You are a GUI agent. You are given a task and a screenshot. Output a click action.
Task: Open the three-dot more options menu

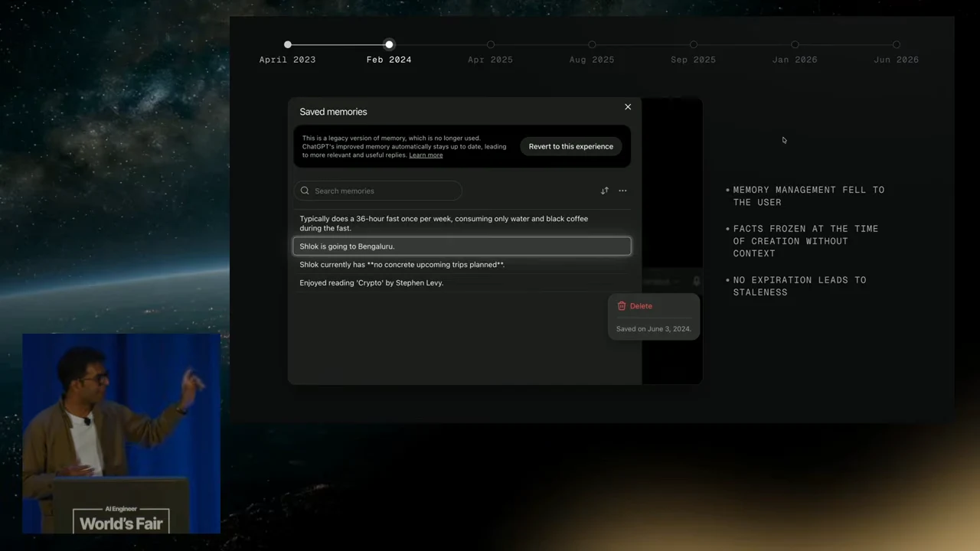622,191
